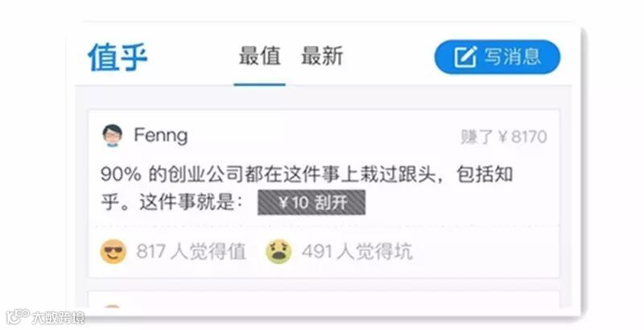Click the sunglasses emoji icon

(x=113, y=251)
